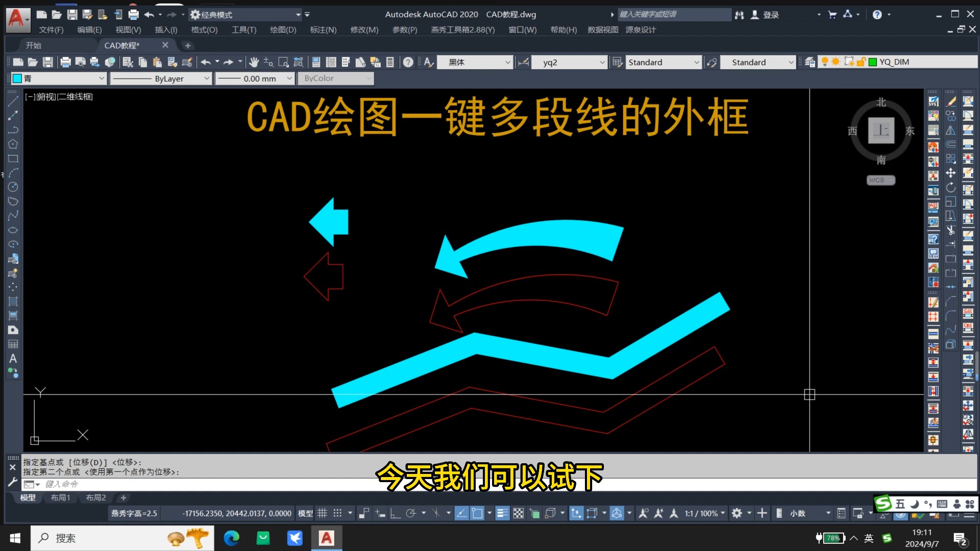Select the Line tool in the draw toolbar
The image size is (980, 551).
pos(13,102)
